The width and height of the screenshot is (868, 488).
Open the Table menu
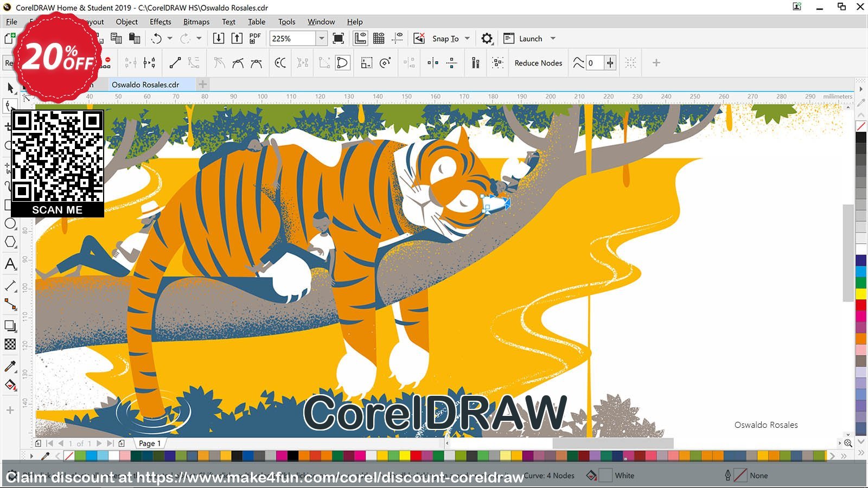click(x=257, y=22)
